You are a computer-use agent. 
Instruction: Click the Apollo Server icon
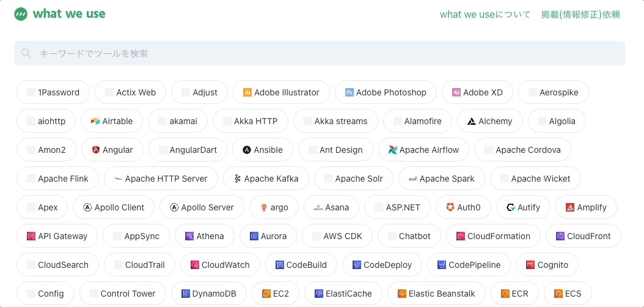coord(174,207)
